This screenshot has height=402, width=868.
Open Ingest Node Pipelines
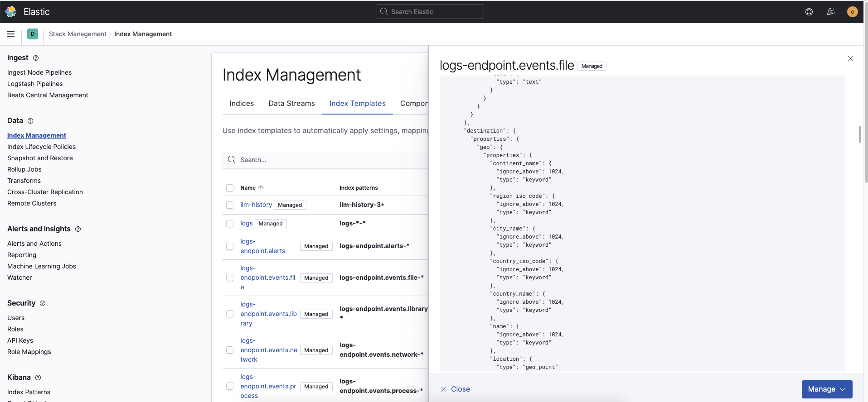click(39, 72)
